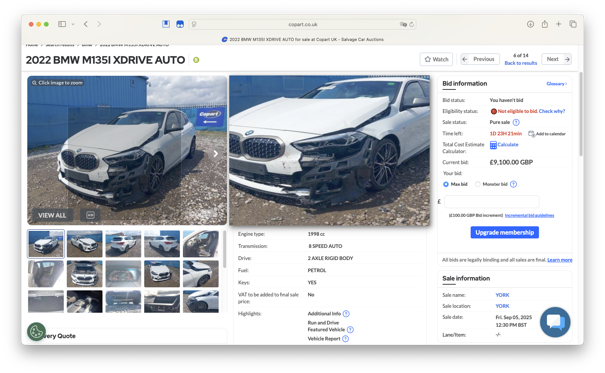The height and width of the screenshot is (373, 605).
Task: Click the VIEW ALL photos button
Action: click(x=52, y=215)
